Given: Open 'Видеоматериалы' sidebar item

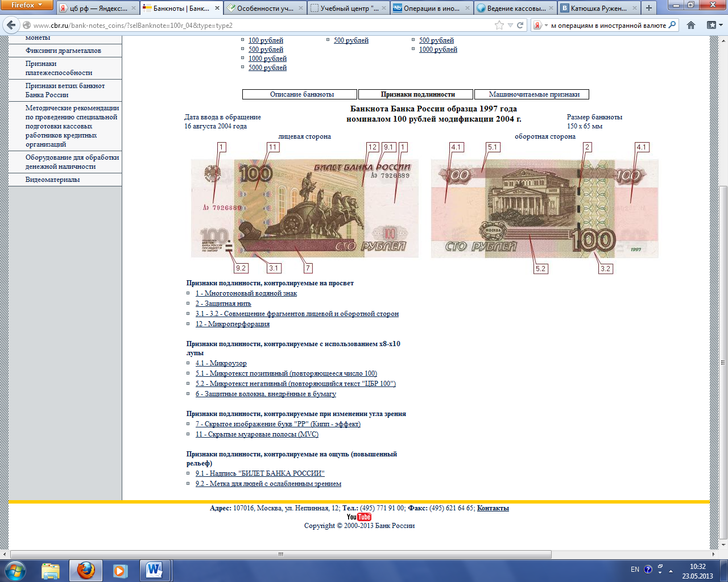Looking at the screenshot, I should coord(52,180).
